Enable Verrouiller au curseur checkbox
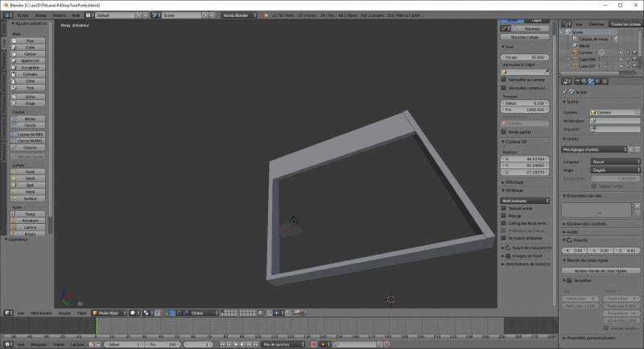 coord(504,80)
